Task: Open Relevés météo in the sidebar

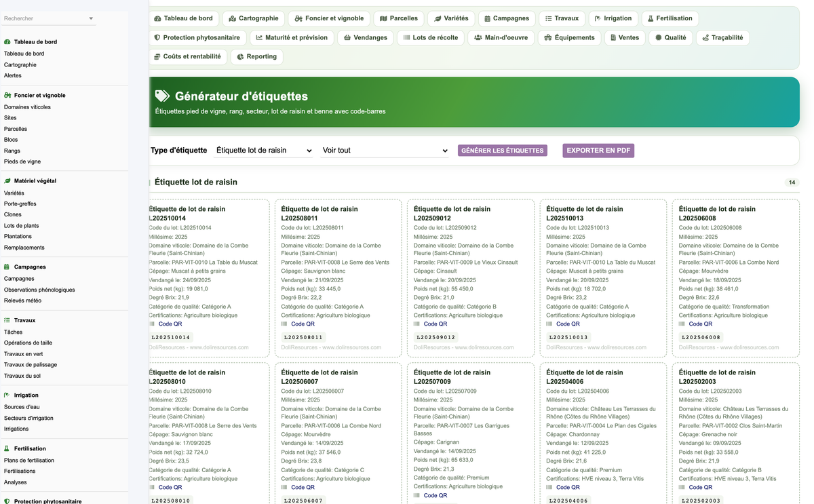Action: (23, 301)
